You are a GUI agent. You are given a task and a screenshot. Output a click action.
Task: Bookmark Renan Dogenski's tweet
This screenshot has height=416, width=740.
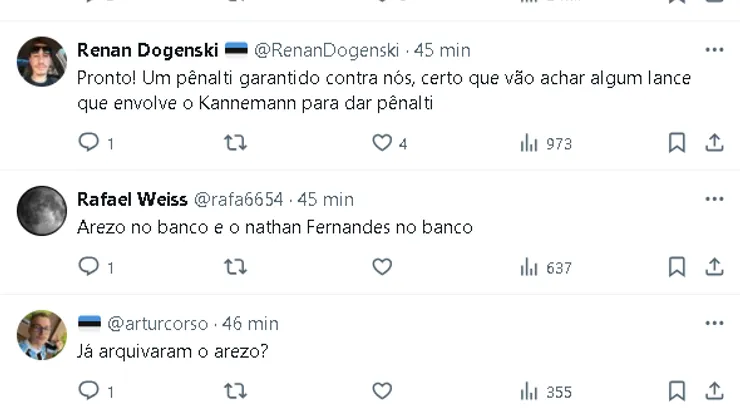[677, 143]
